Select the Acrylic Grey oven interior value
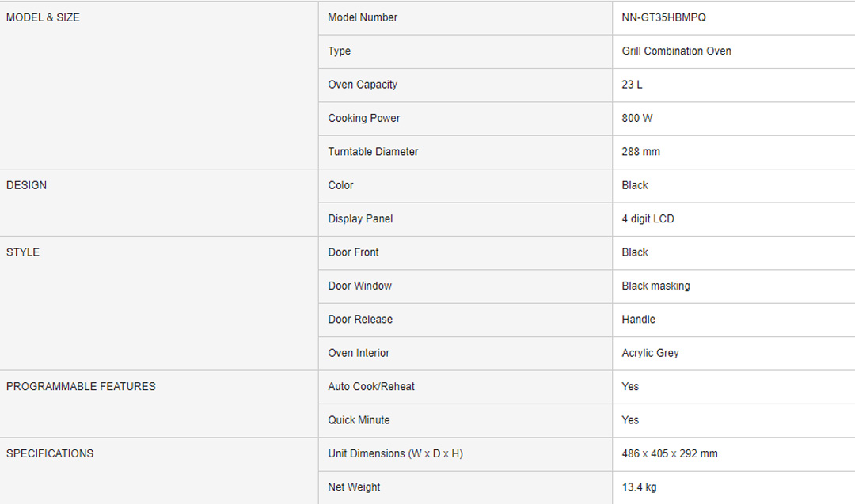The image size is (855, 504). 650,353
